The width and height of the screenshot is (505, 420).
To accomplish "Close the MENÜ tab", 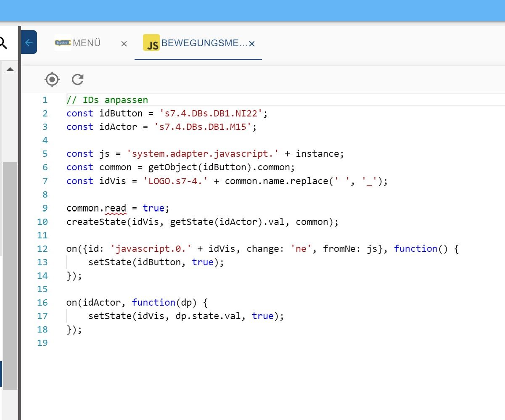I will (124, 43).
